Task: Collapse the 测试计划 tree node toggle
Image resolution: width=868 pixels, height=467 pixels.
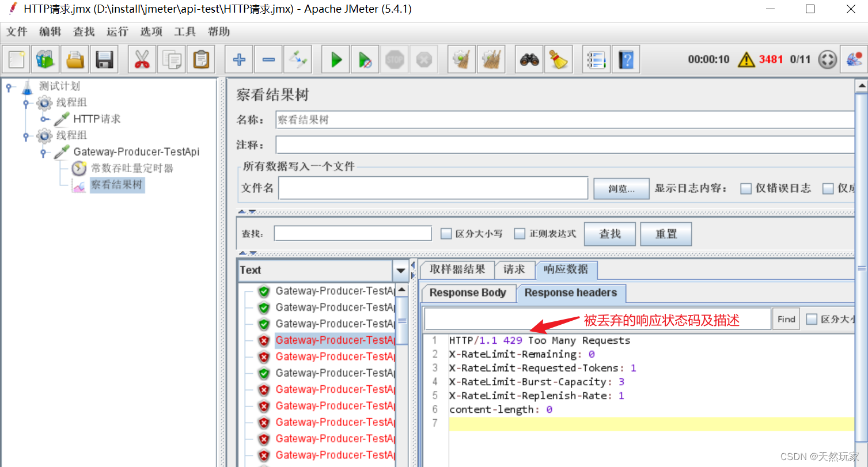Action: pyautogui.click(x=8, y=87)
